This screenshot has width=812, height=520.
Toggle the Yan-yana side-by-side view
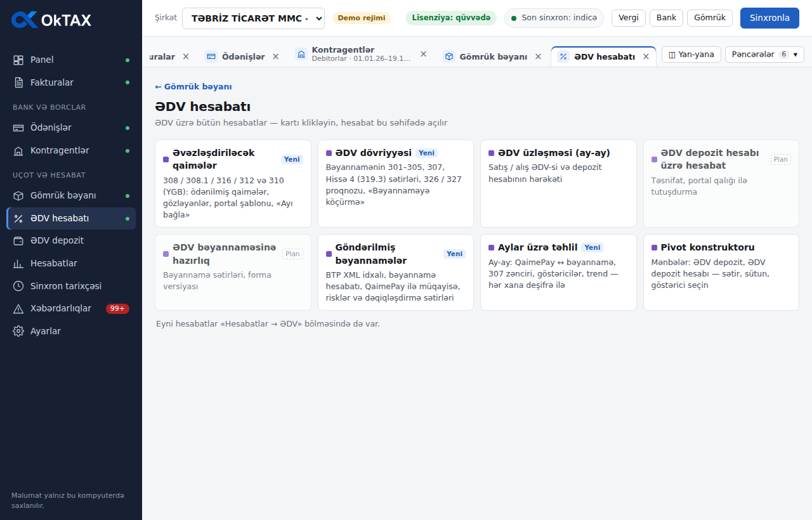691,55
